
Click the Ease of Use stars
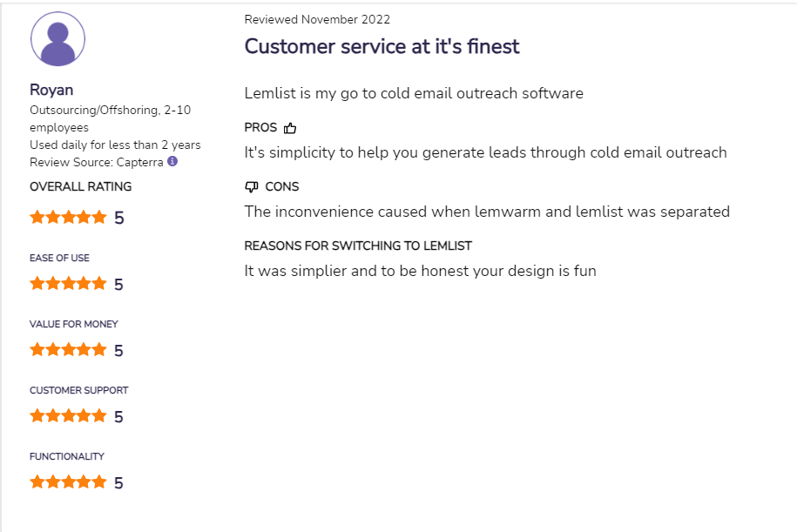[68, 284]
